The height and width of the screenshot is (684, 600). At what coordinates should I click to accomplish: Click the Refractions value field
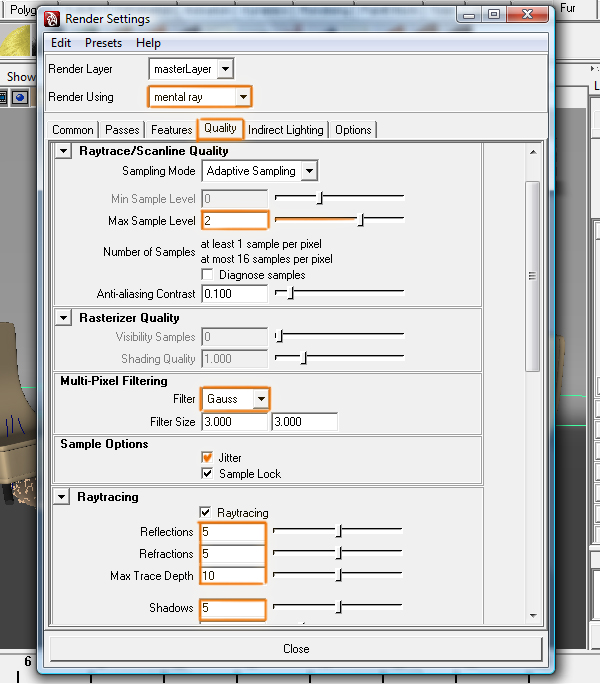click(233, 554)
